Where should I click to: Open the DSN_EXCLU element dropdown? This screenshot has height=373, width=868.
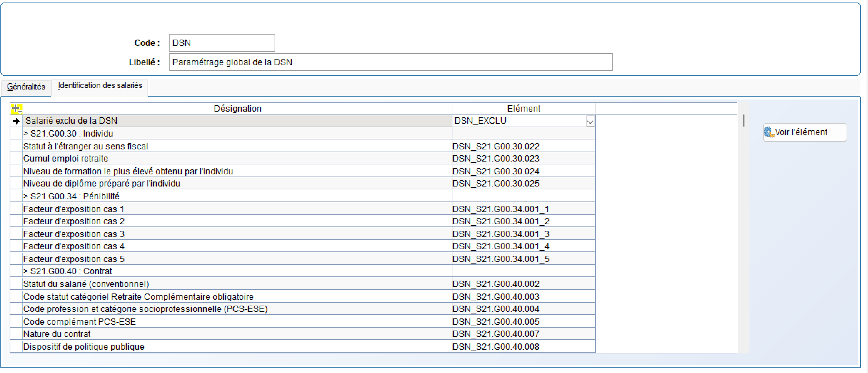pos(591,121)
